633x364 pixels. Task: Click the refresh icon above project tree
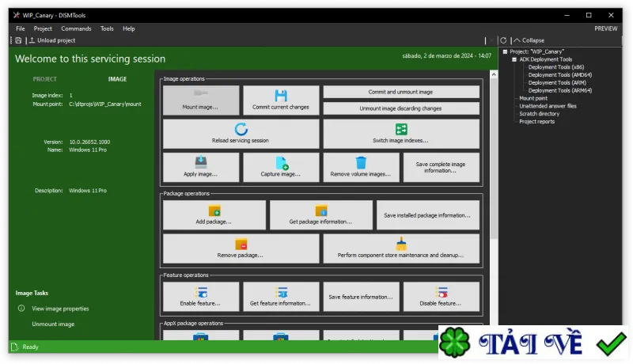[503, 40]
